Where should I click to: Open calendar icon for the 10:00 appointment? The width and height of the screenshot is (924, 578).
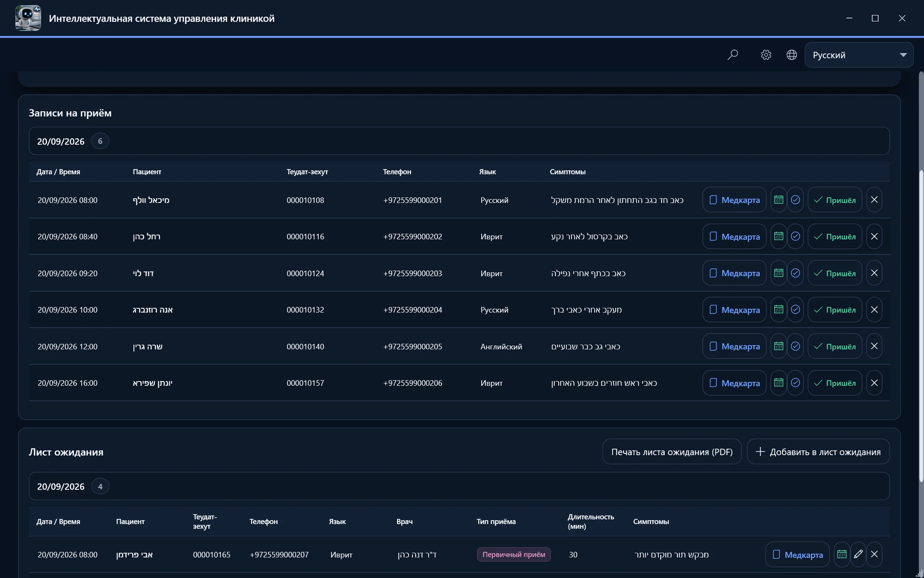click(x=779, y=310)
